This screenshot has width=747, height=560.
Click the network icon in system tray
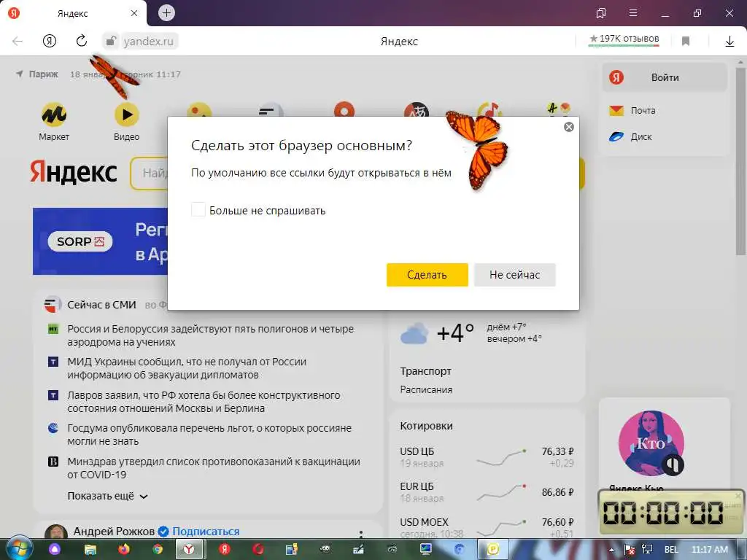click(x=647, y=550)
